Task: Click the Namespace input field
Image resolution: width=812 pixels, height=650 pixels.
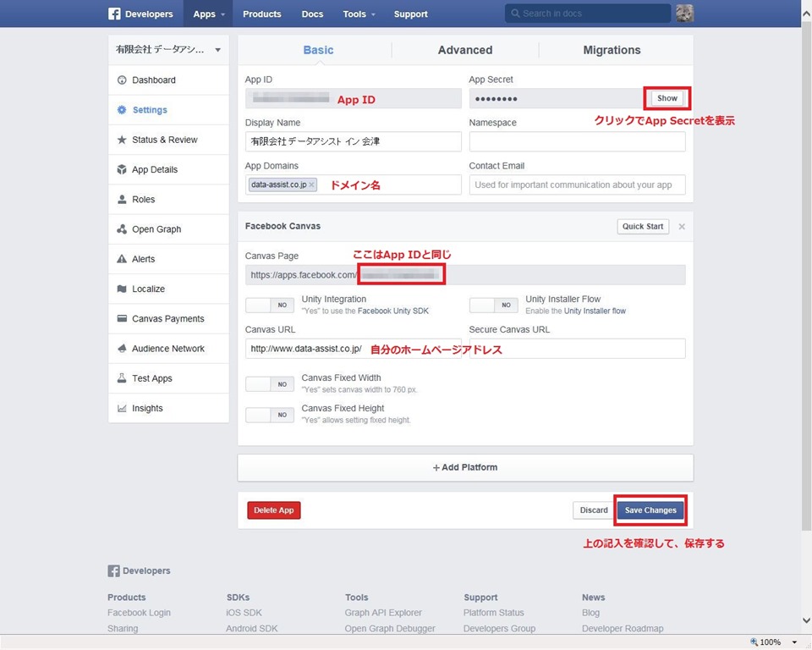Action: 578,141
